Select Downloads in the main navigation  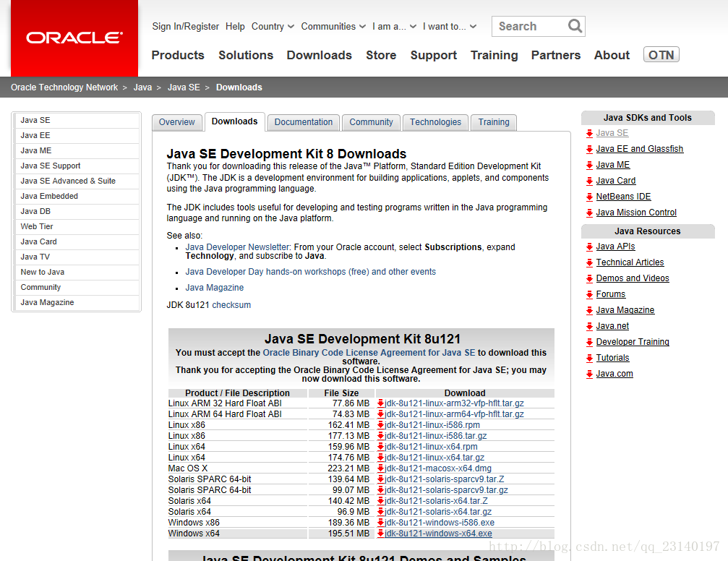(320, 55)
